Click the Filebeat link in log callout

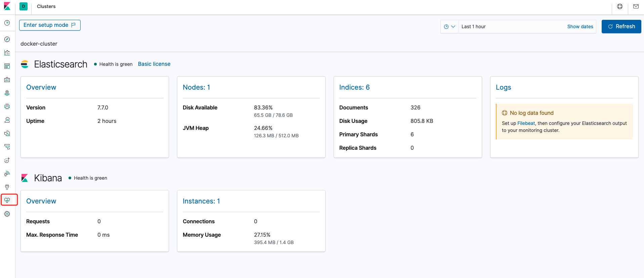point(526,123)
